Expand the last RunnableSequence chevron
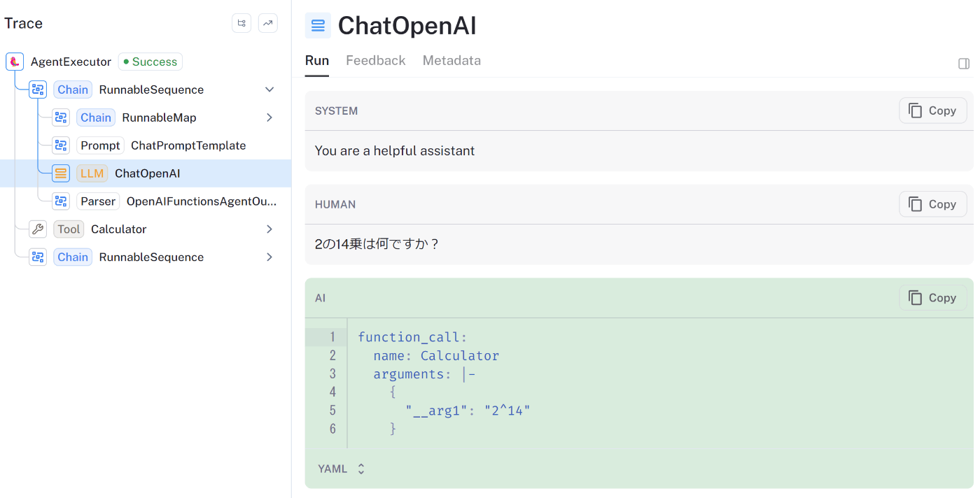The height and width of the screenshot is (498, 980). pos(269,257)
